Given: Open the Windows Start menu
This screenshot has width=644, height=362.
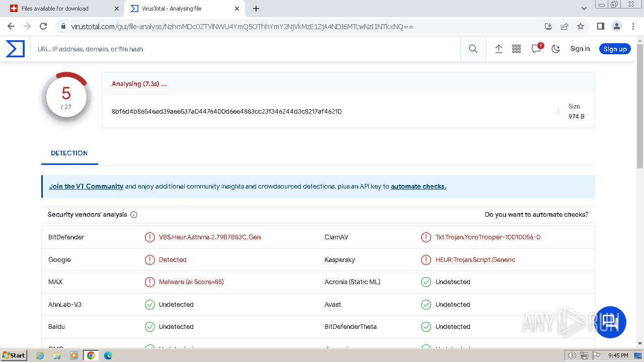Looking at the screenshot, I should pos(14,355).
